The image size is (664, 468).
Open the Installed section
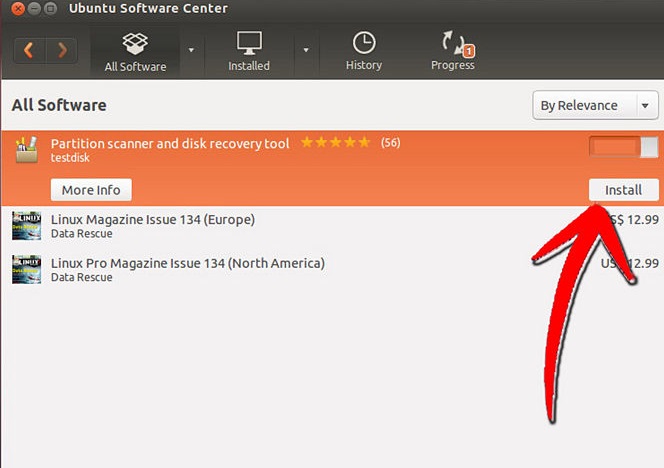pos(249,52)
